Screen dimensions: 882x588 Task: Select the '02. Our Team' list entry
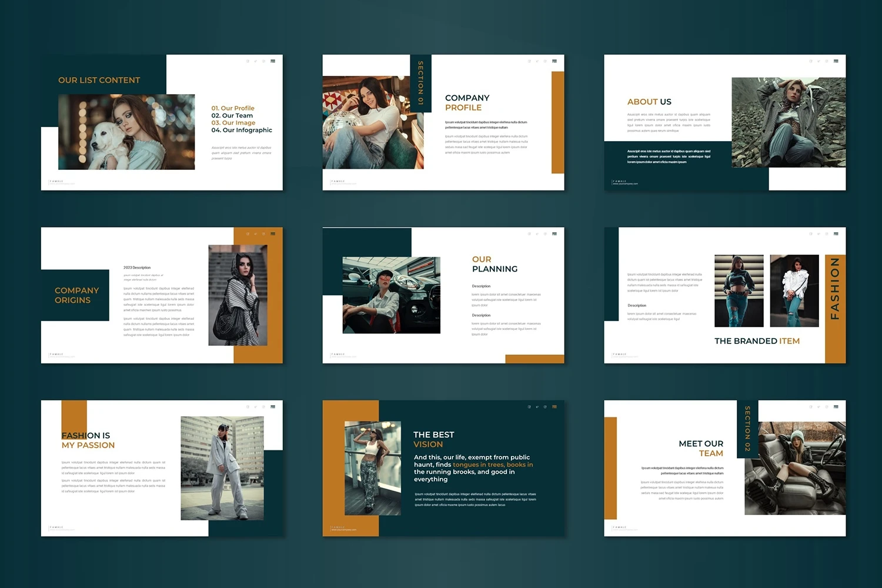[232, 116]
